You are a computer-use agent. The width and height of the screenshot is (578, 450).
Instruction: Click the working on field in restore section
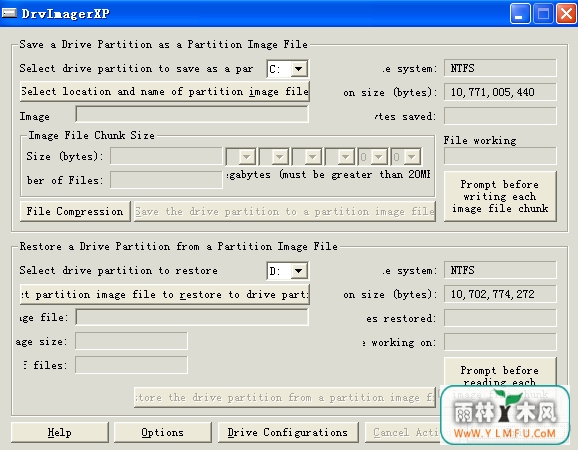500,342
